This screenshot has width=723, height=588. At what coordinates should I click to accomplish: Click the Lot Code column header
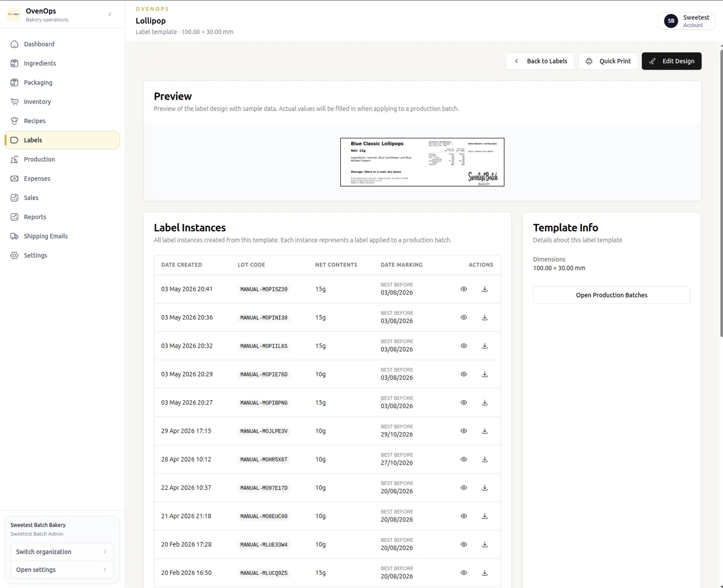[x=251, y=265]
